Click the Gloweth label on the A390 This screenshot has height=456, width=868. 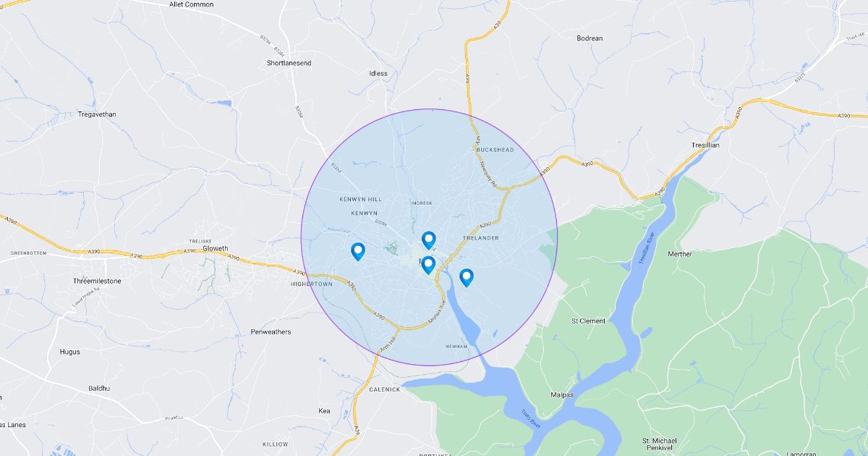pos(216,248)
